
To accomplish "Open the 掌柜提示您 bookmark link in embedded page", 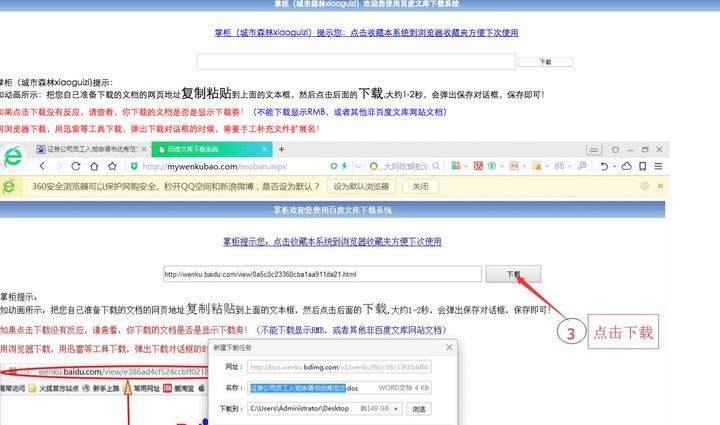I will [x=332, y=241].
